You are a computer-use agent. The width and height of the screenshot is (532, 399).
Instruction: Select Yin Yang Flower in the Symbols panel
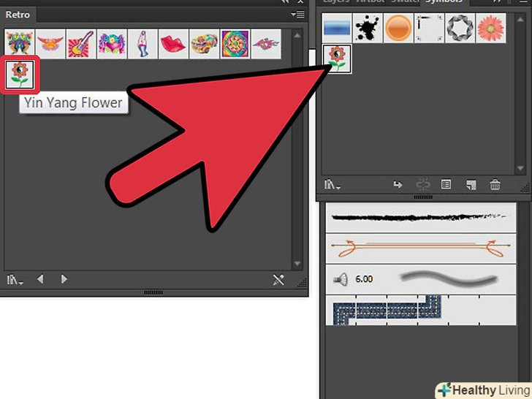pyautogui.click(x=337, y=58)
